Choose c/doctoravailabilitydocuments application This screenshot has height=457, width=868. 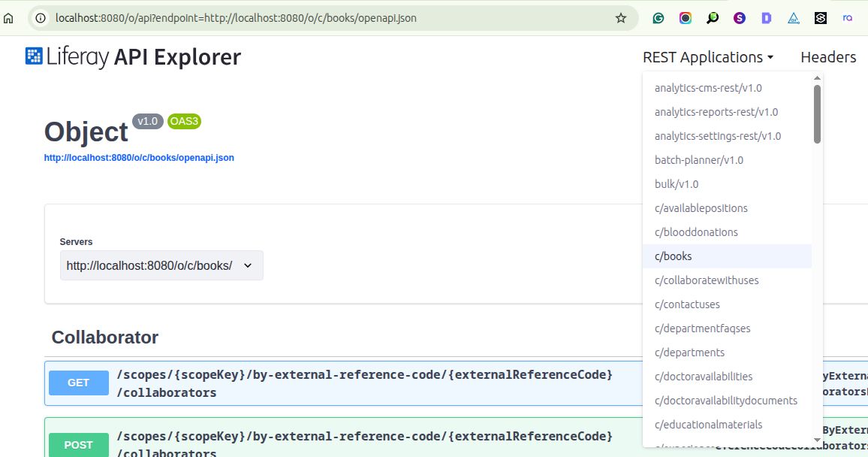click(x=727, y=401)
